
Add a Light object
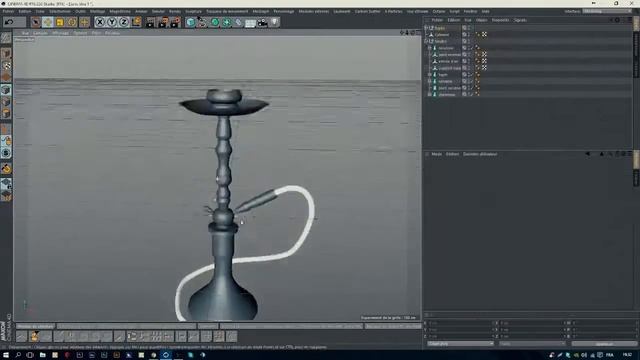click(x=274, y=22)
